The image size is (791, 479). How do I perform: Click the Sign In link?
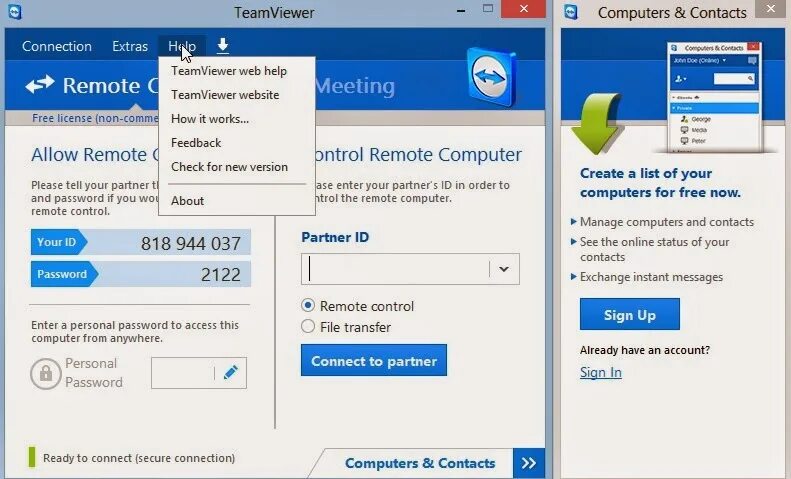click(601, 373)
